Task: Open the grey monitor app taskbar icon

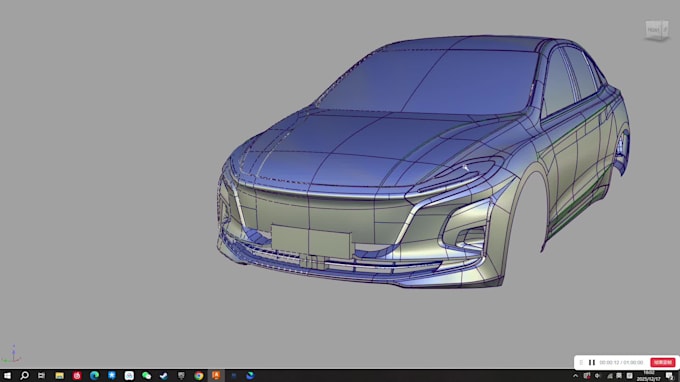Action: [x=181, y=375]
